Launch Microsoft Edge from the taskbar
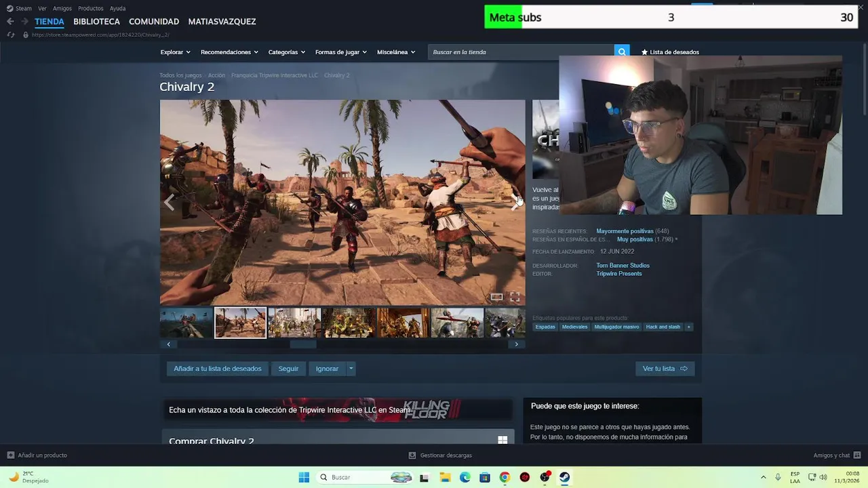Viewport: 868px width, 488px height. pyautogui.click(x=465, y=477)
